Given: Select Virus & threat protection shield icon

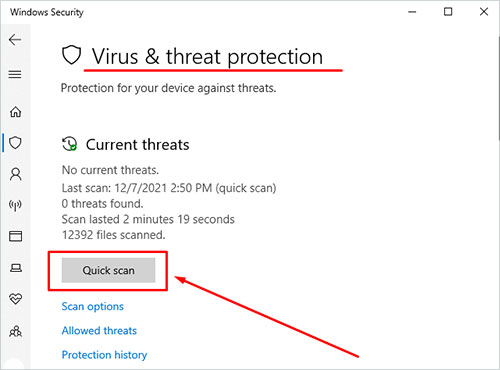Looking at the screenshot, I should [15, 143].
